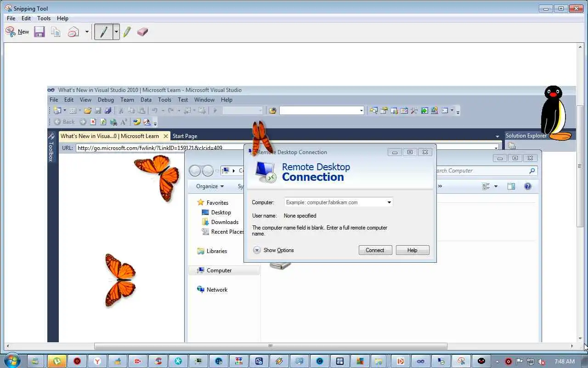Open the Debug menu in Visual Studio
This screenshot has width=588, height=368.
(x=106, y=100)
